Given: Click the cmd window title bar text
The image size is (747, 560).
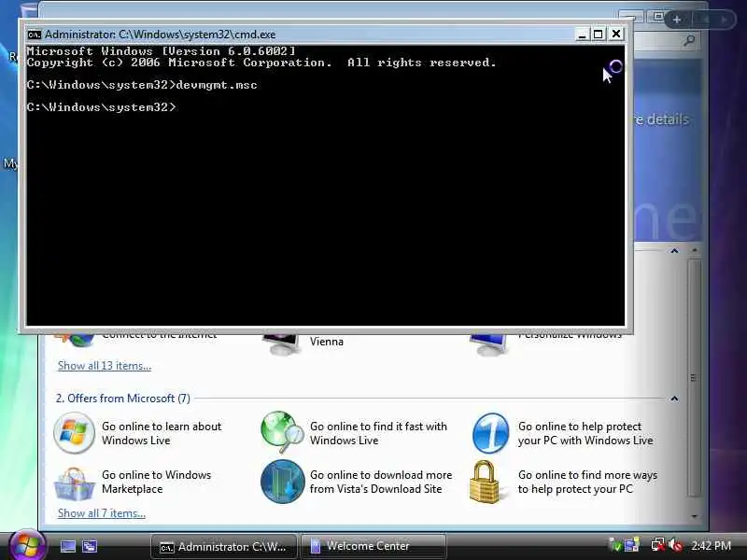Looking at the screenshot, I should [160, 35].
